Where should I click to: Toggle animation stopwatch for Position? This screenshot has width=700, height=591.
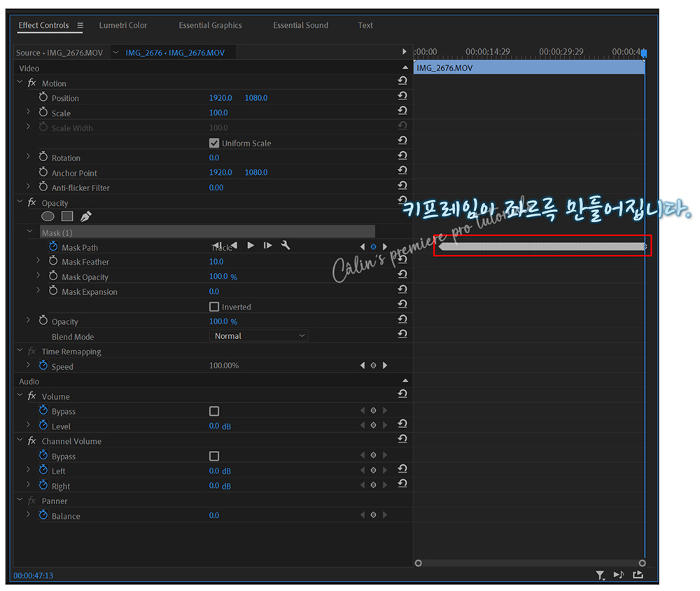click(x=43, y=97)
